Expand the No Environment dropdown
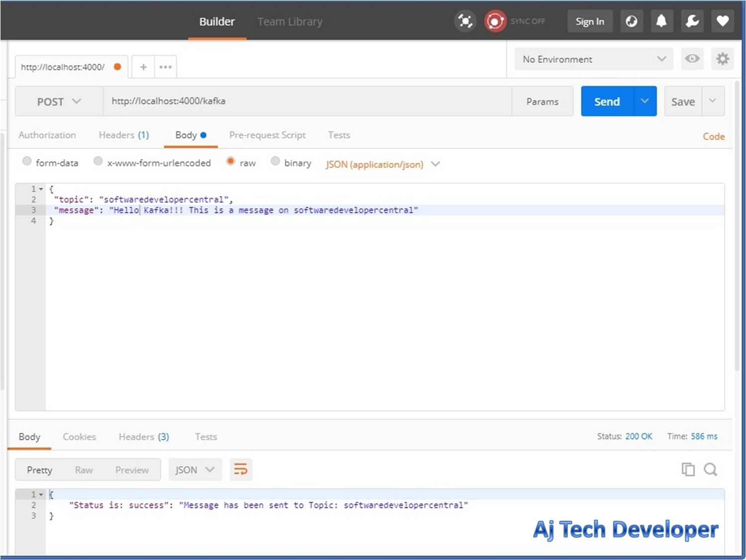The width and height of the screenshot is (746, 560). [593, 59]
